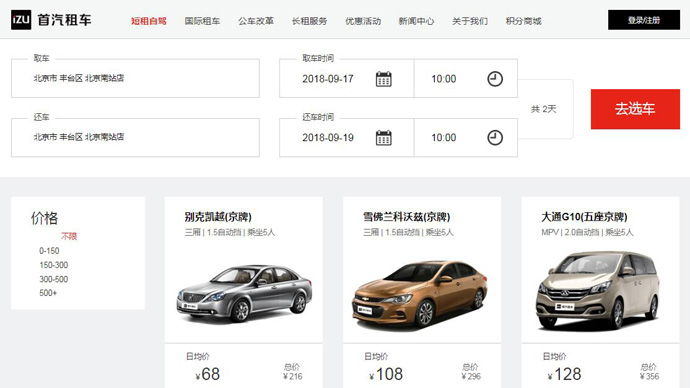Open the 短租自驾 tab
690x388 pixels.
[x=149, y=21]
